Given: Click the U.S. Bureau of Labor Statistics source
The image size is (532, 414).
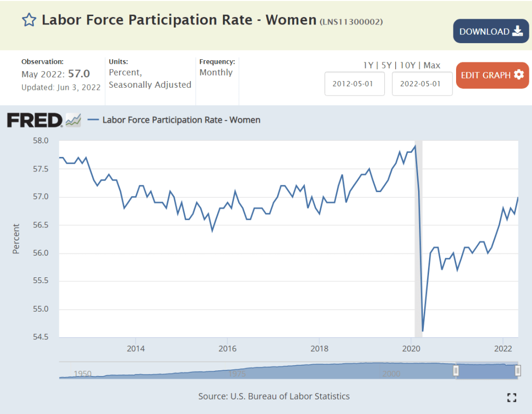Looking at the screenshot, I should [x=290, y=396].
